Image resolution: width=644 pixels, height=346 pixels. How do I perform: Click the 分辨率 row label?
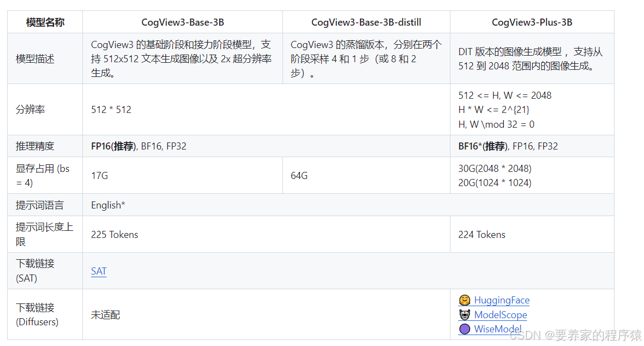coord(30,110)
